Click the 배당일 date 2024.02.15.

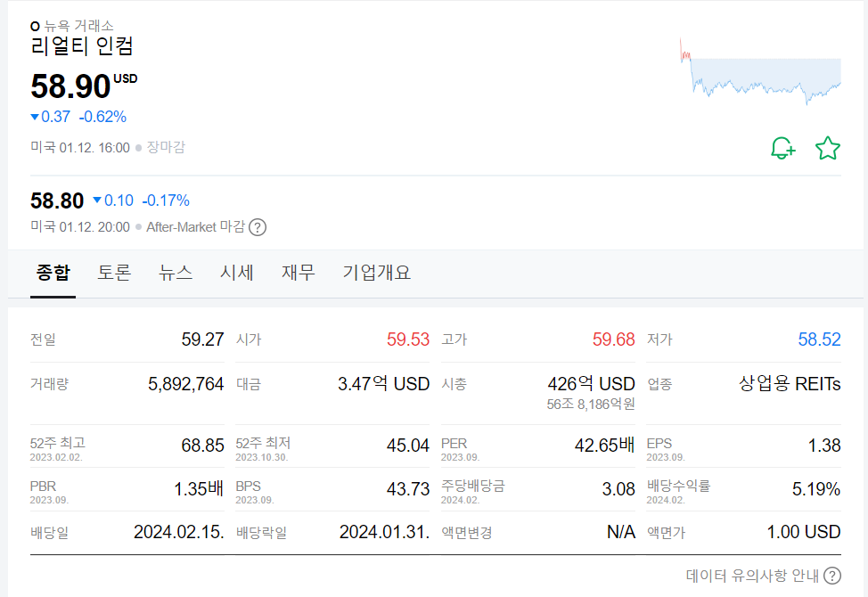[179, 532]
